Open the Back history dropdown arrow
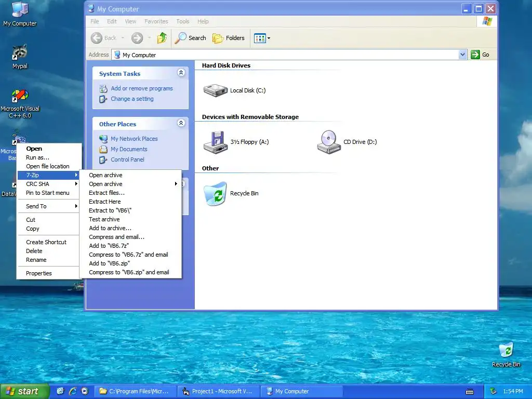532x399 pixels. point(123,38)
